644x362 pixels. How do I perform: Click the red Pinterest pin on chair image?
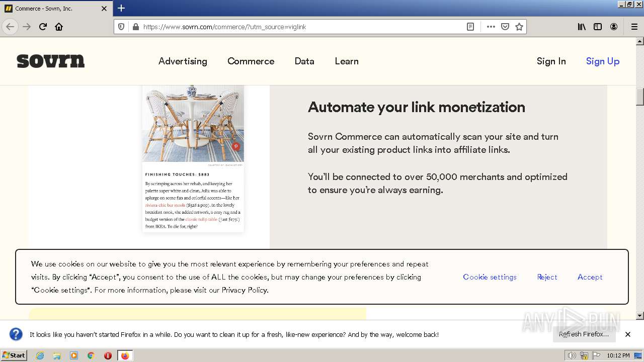click(236, 146)
